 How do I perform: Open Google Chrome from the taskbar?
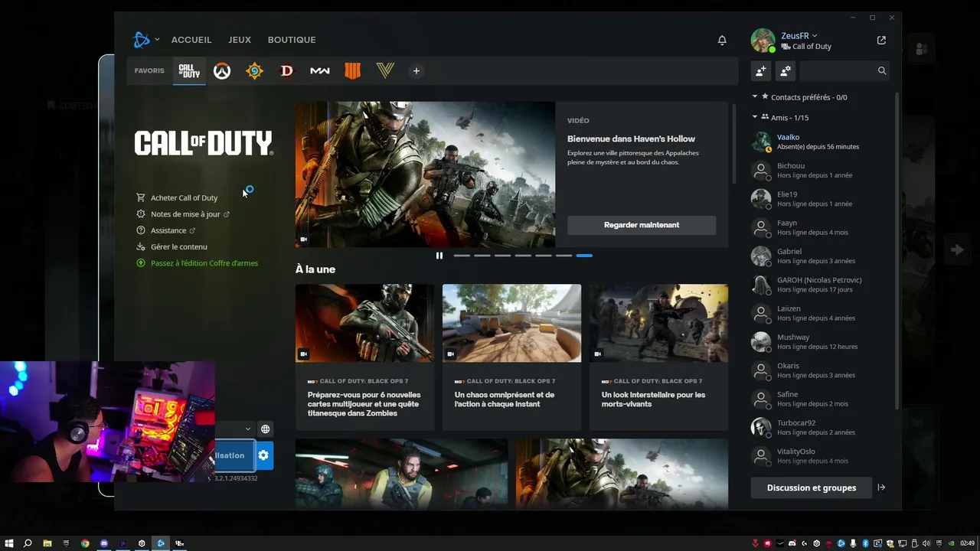[x=85, y=543]
